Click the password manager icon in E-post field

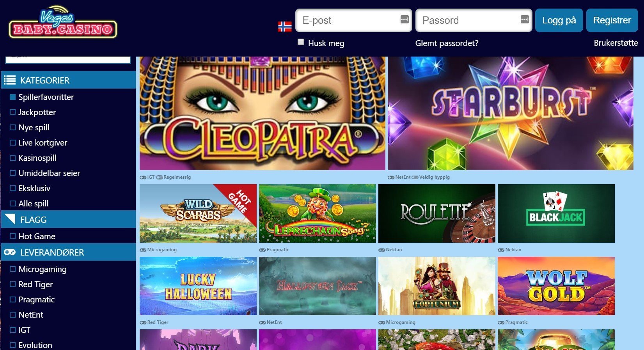(404, 20)
